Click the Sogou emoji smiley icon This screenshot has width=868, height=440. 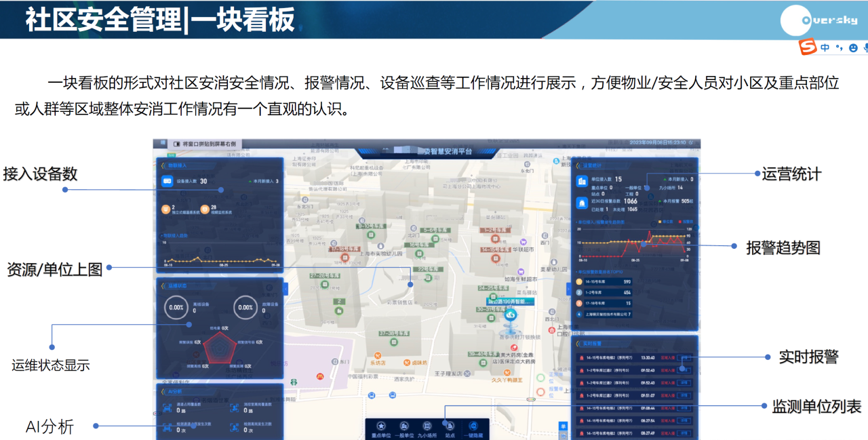coord(853,48)
